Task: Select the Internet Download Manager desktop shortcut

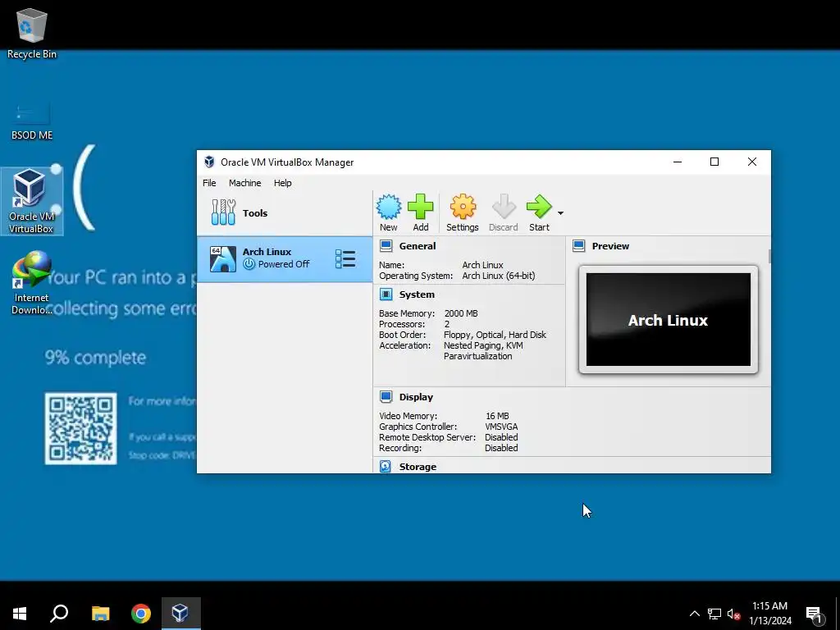Action: (32, 283)
